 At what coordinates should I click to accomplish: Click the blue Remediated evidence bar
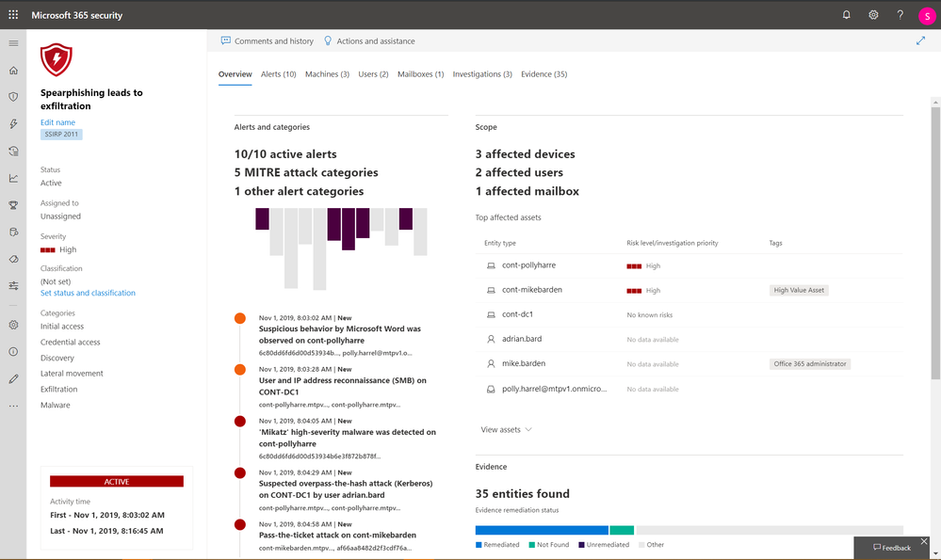pos(542,530)
